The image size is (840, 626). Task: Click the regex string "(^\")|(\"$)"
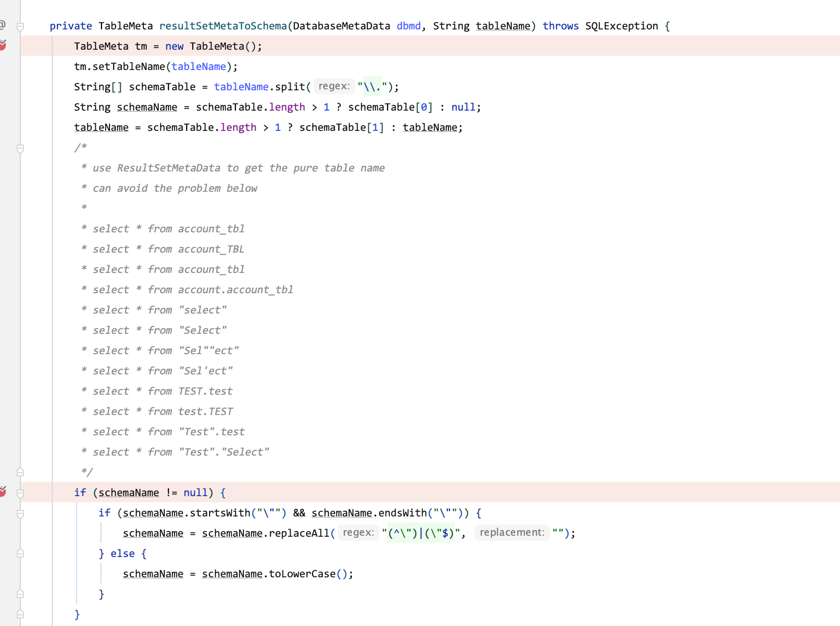pos(421,533)
